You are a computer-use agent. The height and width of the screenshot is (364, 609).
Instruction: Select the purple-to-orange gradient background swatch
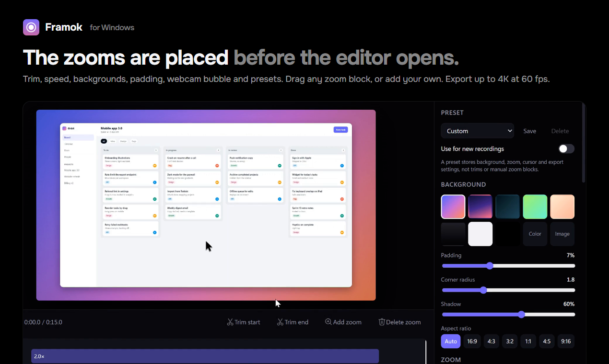point(453,206)
